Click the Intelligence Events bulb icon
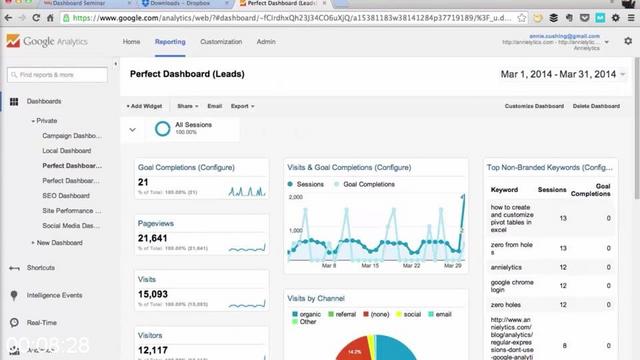The height and width of the screenshot is (360, 640). 14,296
